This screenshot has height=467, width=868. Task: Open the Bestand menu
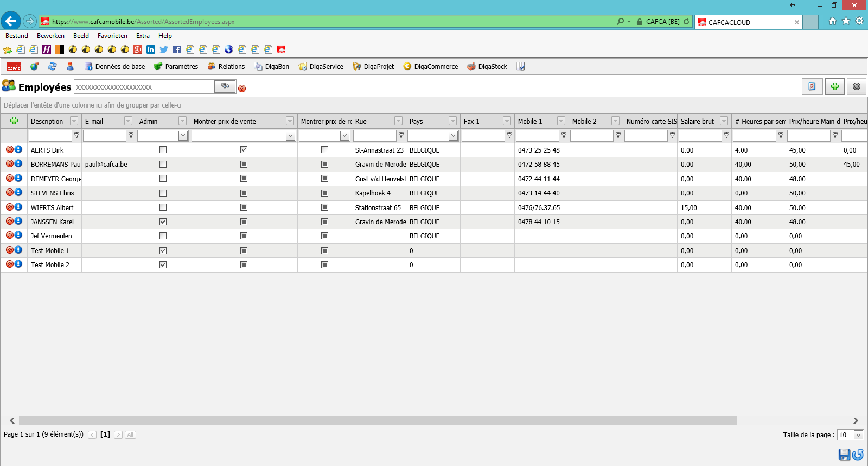click(x=17, y=36)
